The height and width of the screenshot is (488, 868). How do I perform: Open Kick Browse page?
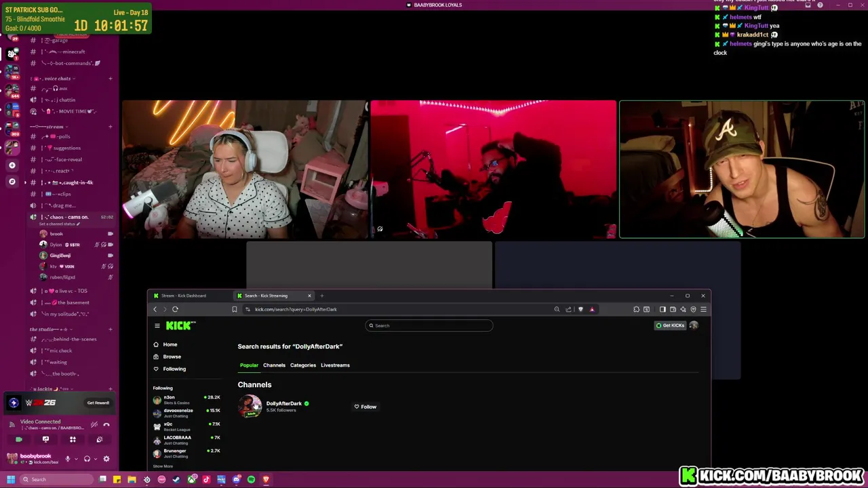[167, 357]
